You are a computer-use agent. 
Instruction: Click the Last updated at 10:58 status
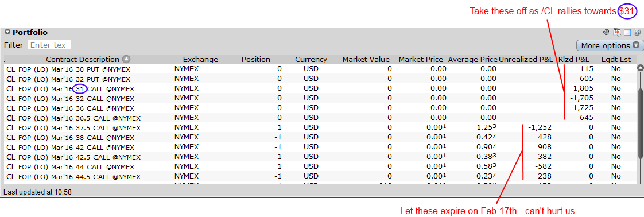(x=37, y=192)
